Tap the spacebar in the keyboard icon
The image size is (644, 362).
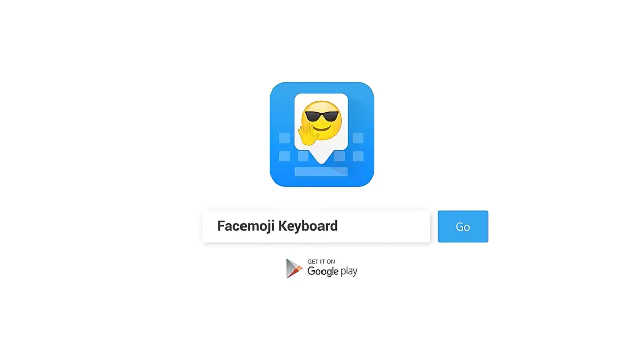[321, 171]
